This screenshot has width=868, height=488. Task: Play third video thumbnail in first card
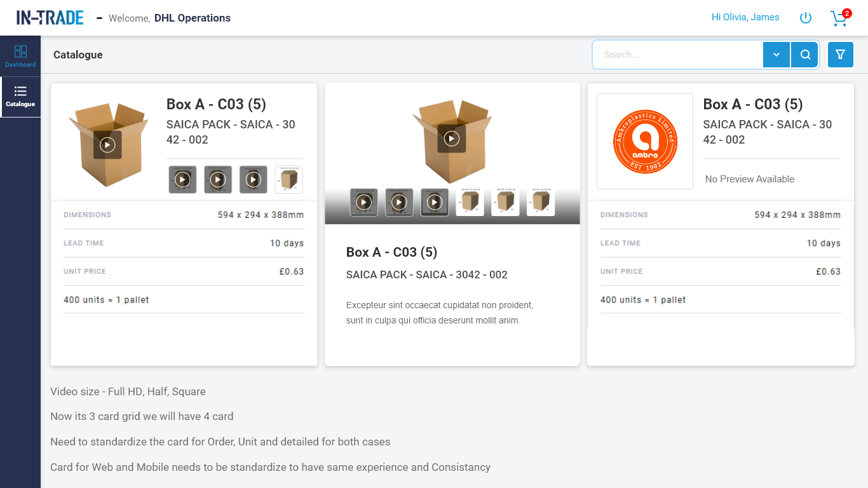[254, 180]
